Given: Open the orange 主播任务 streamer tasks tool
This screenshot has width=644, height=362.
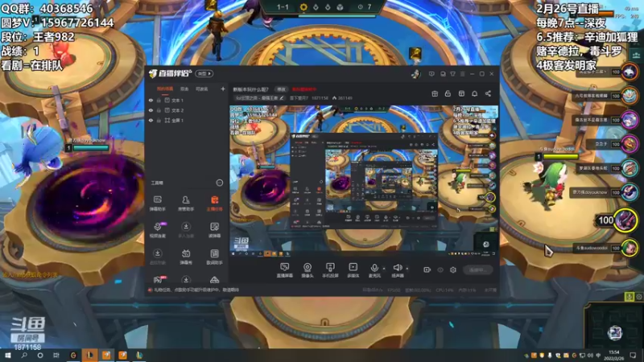Looking at the screenshot, I should pyautogui.click(x=214, y=204).
